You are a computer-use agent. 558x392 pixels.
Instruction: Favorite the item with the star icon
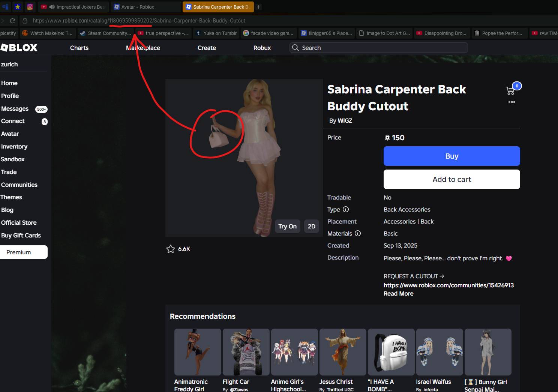pos(171,249)
